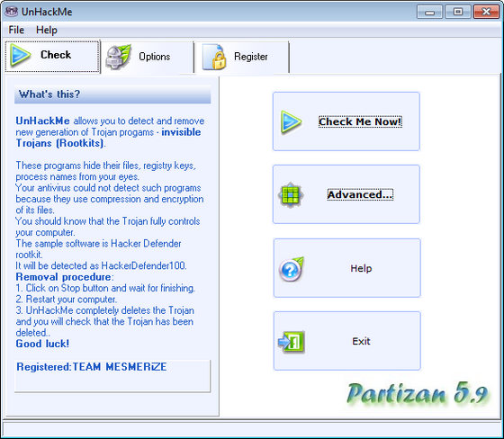504x439 pixels.
Task: Click the play arrow icon beside Check Me Now
Action: (x=291, y=121)
